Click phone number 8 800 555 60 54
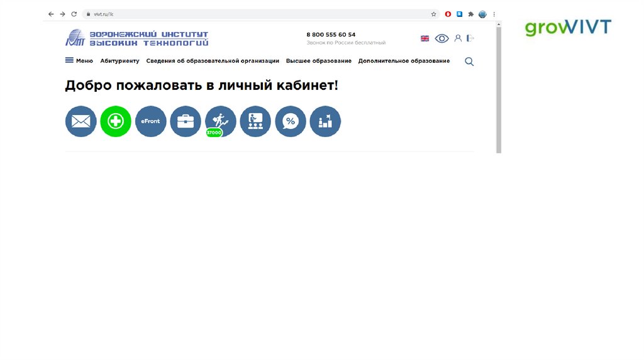The image size is (644, 361). point(331,35)
